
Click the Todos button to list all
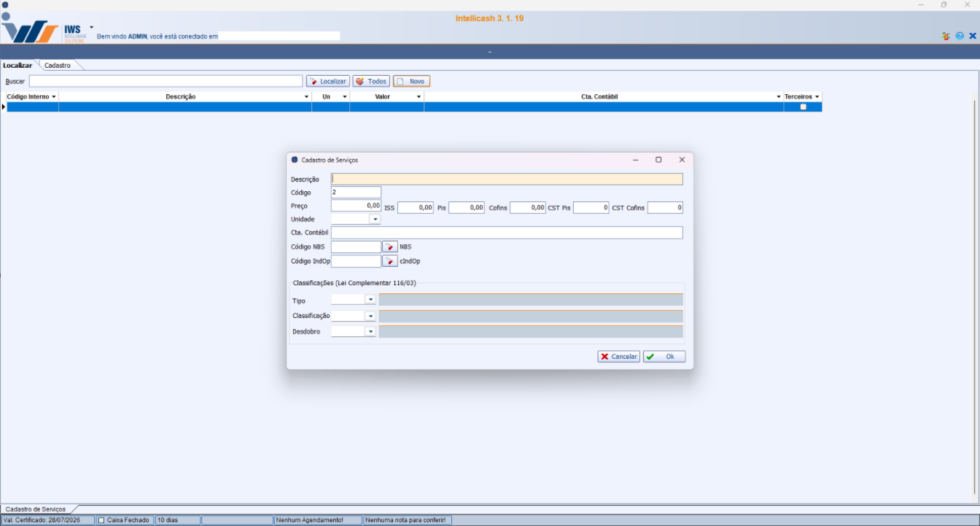371,82
